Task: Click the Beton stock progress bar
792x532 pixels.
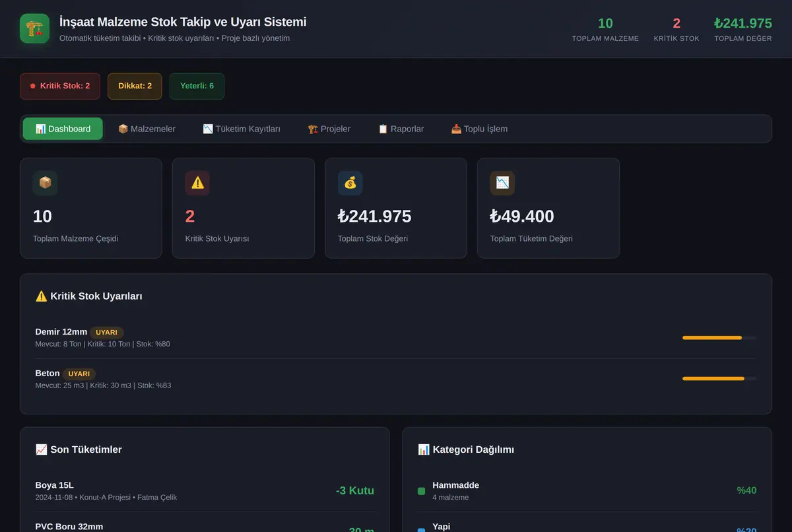Action: pyautogui.click(x=719, y=378)
